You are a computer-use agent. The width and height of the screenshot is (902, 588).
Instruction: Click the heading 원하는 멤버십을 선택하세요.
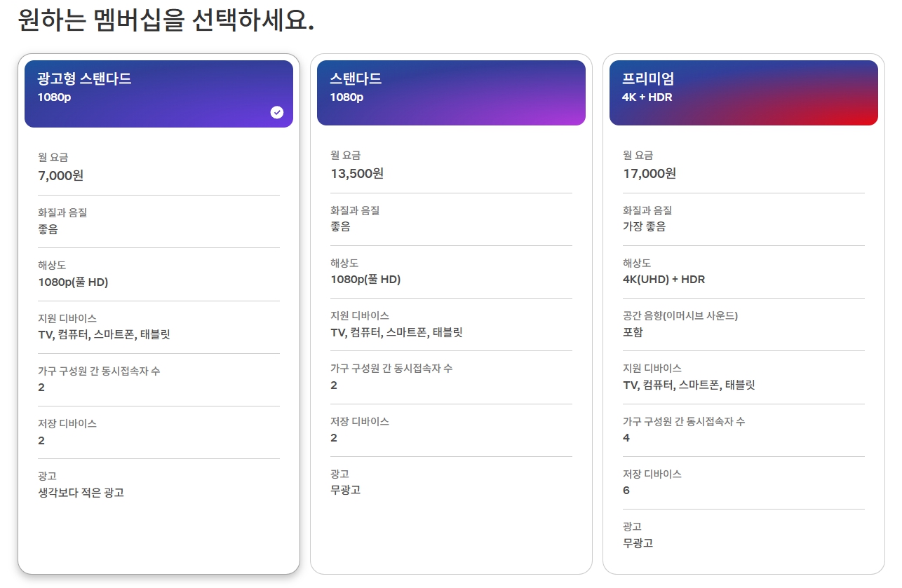tap(166, 20)
